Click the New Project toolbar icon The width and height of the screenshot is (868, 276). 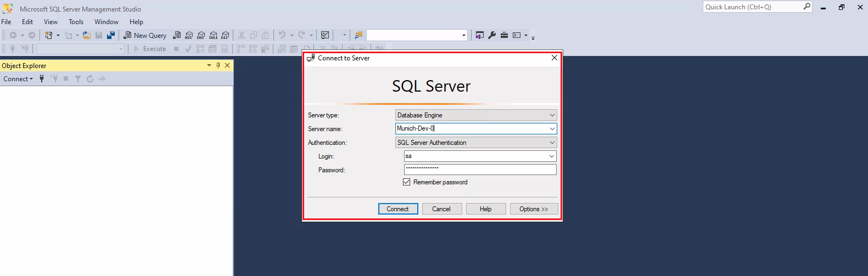point(49,35)
